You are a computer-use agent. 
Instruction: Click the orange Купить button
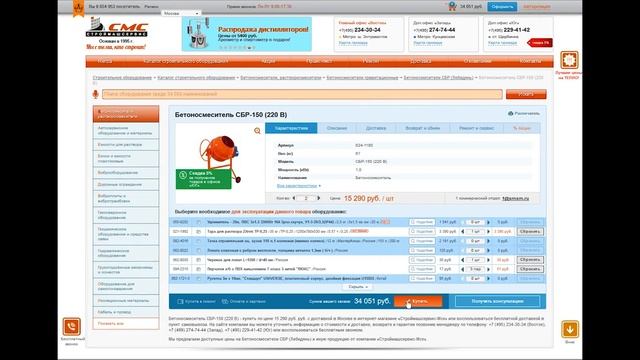[418, 302]
